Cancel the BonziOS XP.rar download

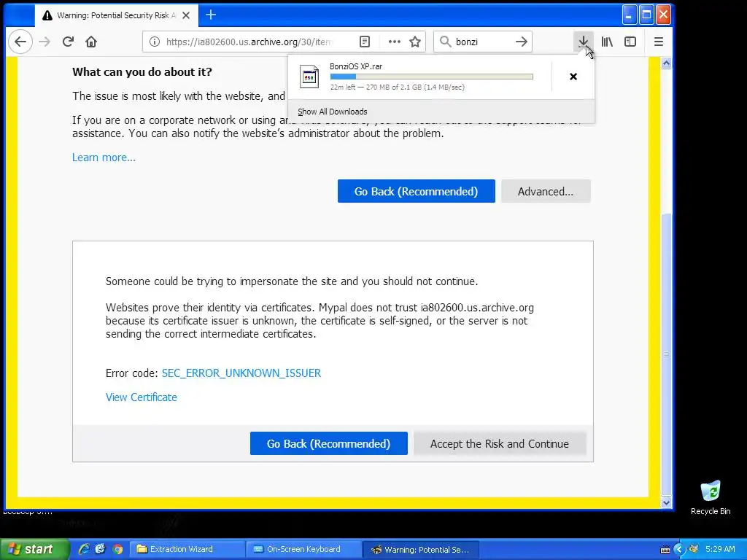pyautogui.click(x=573, y=77)
